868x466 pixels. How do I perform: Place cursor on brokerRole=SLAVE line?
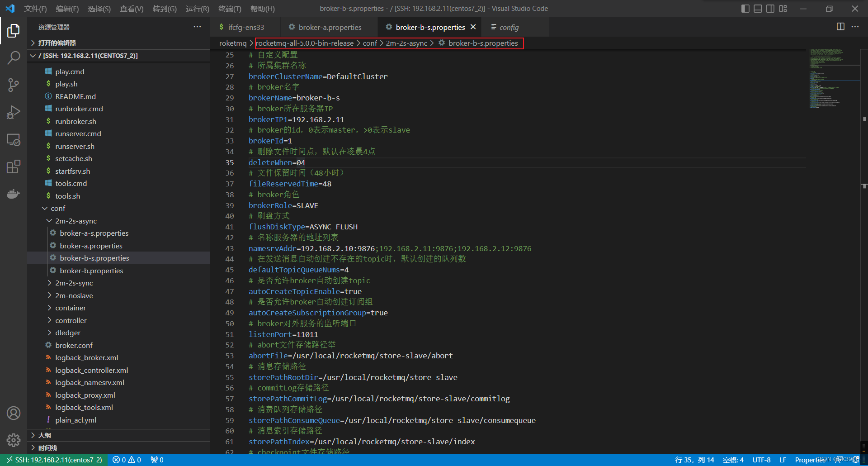pos(283,205)
